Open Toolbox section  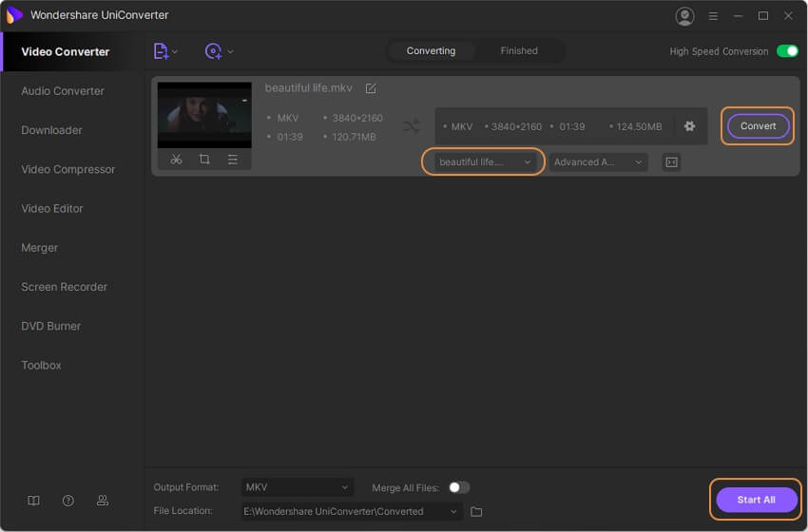tap(41, 365)
